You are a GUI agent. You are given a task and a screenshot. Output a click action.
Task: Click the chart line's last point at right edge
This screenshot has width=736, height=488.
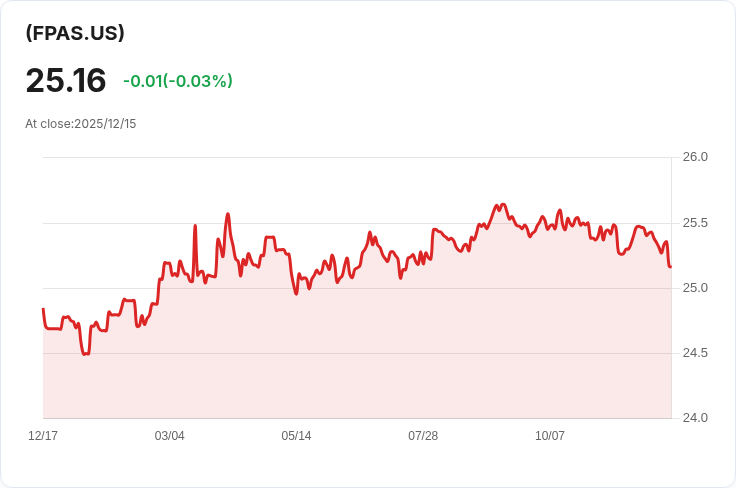[x=670, y=266]
